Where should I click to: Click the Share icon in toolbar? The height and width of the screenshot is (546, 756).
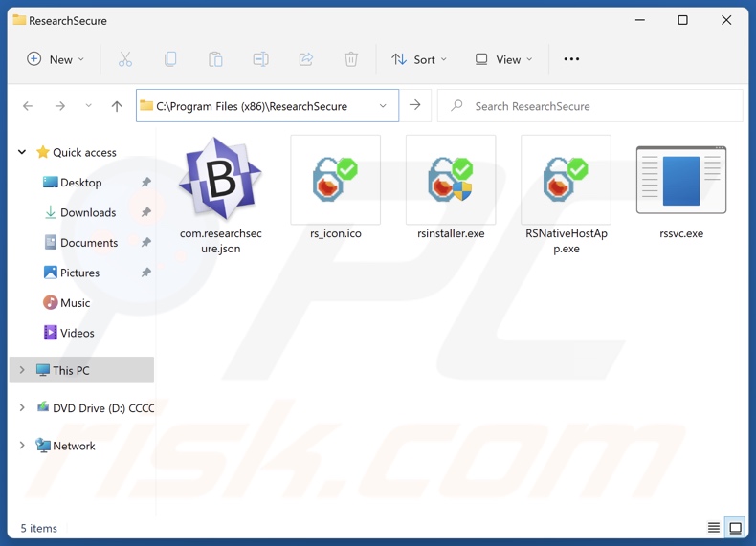tap(306, 59)
